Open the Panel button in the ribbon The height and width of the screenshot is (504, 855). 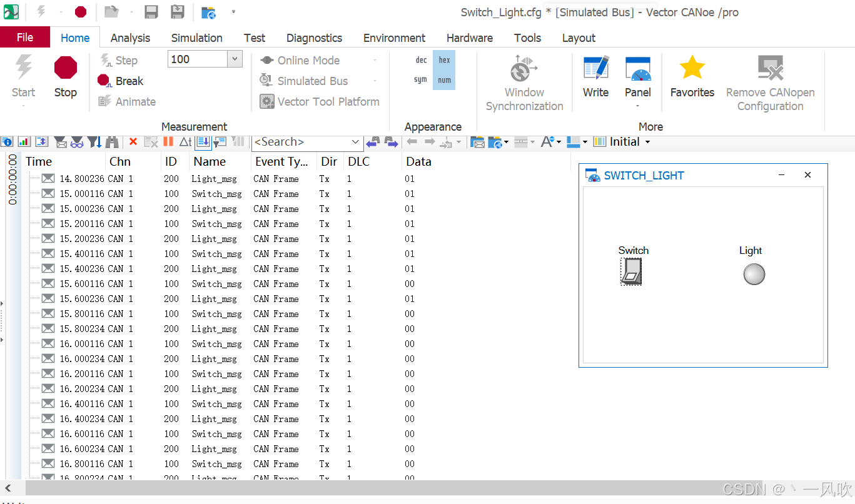[638, 78]
